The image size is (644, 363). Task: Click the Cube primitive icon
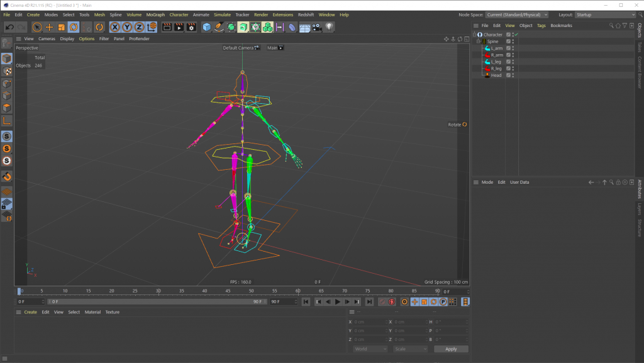[206, 27]
